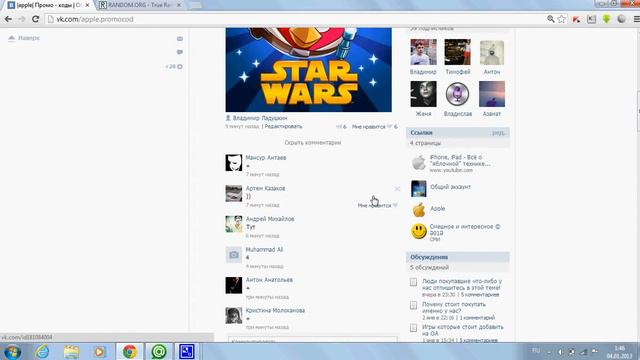The height and width of the screenshot is (360, 640).
Task: Click the RU language indicator
Action: pos(536,350)
